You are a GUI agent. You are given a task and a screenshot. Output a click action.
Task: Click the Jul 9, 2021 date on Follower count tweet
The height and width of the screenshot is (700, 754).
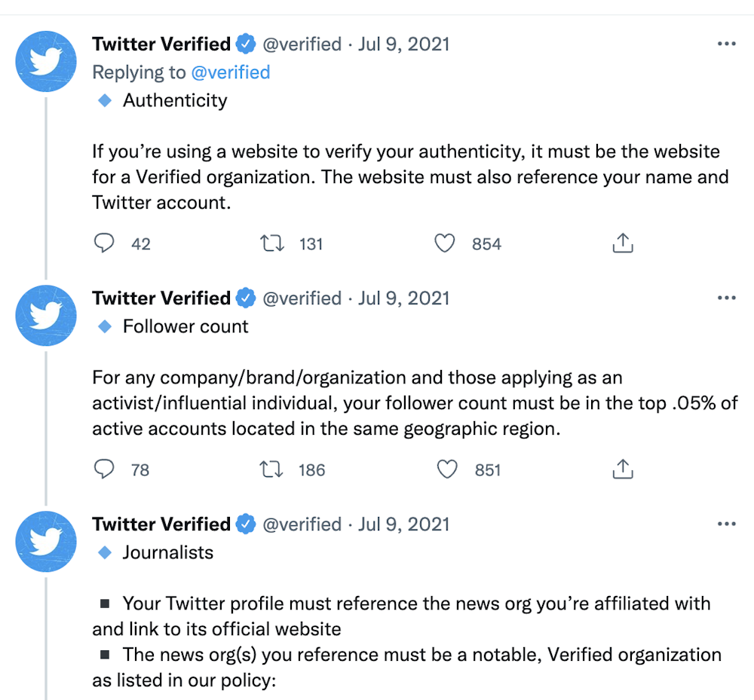(403, 298)
